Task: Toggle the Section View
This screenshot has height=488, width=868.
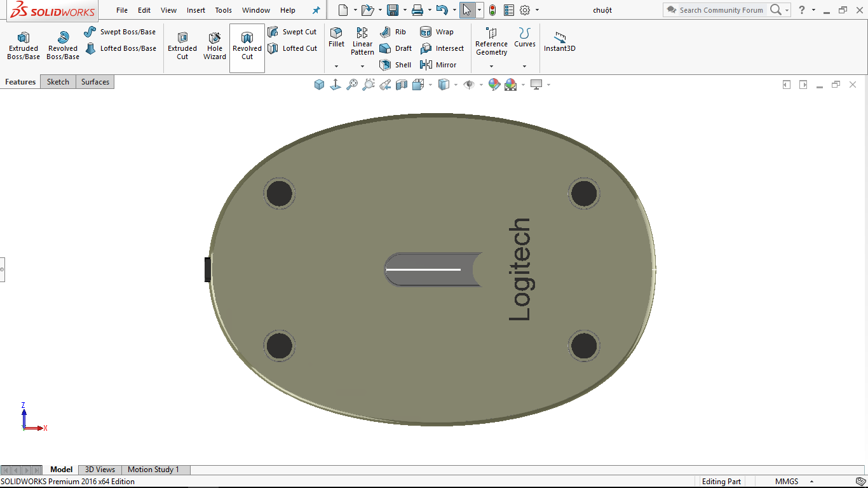Action: 402,85
